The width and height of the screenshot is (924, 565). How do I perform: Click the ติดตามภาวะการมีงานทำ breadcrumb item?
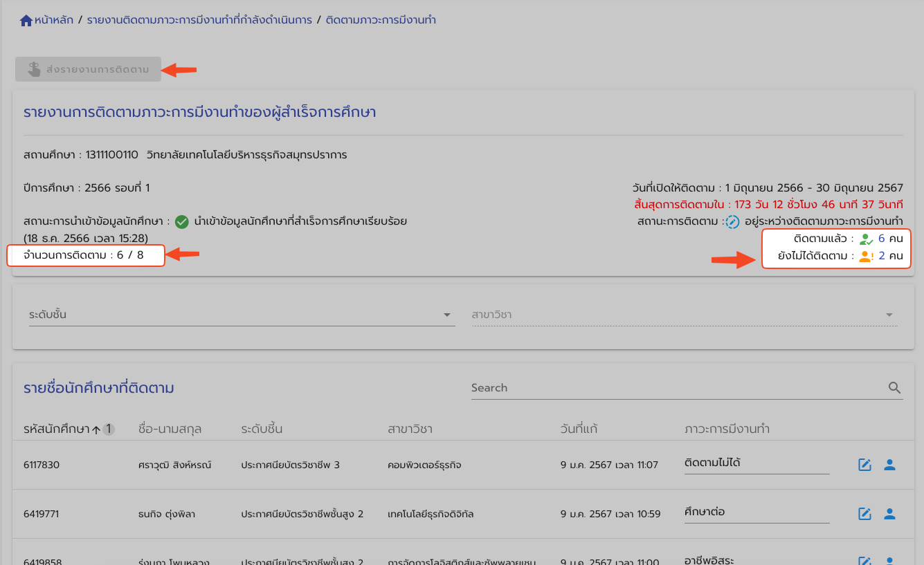[381, 20]
